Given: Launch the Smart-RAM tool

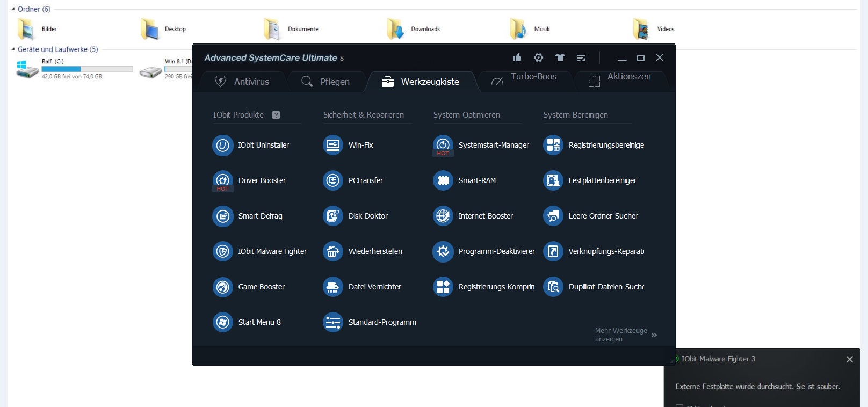Looking at the screenshot, I should 465,180.
